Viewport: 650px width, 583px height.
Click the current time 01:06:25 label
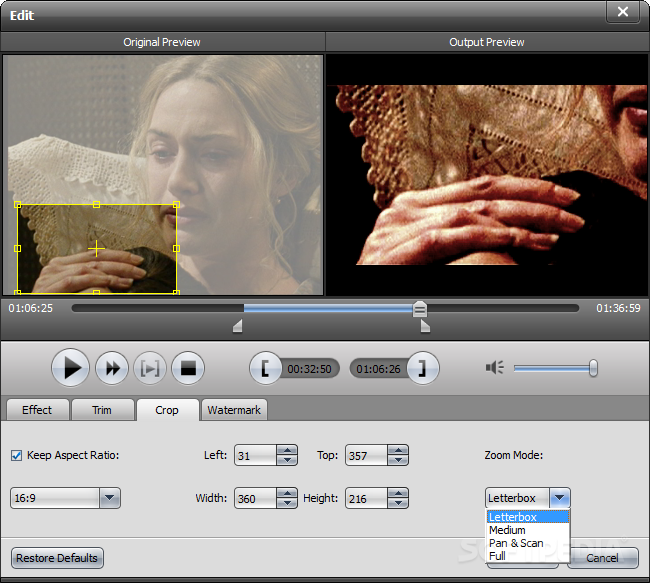click(x=31, y=308)
